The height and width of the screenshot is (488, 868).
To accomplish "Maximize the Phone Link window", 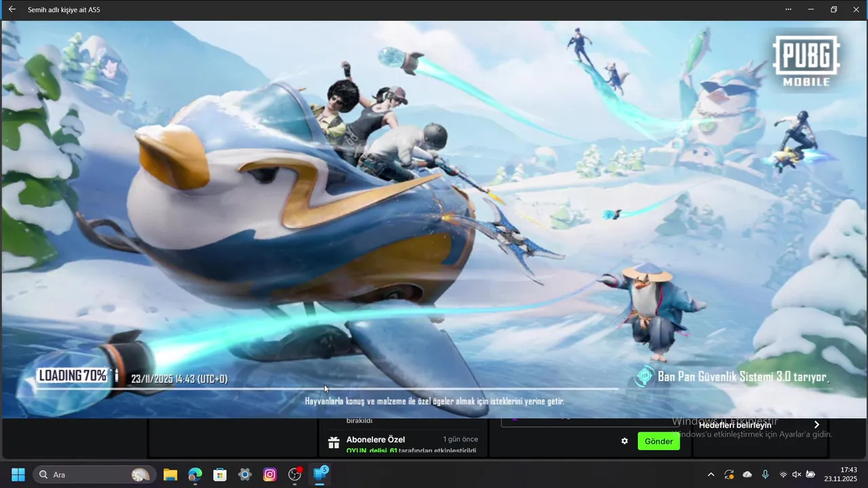I will (833, 9).
